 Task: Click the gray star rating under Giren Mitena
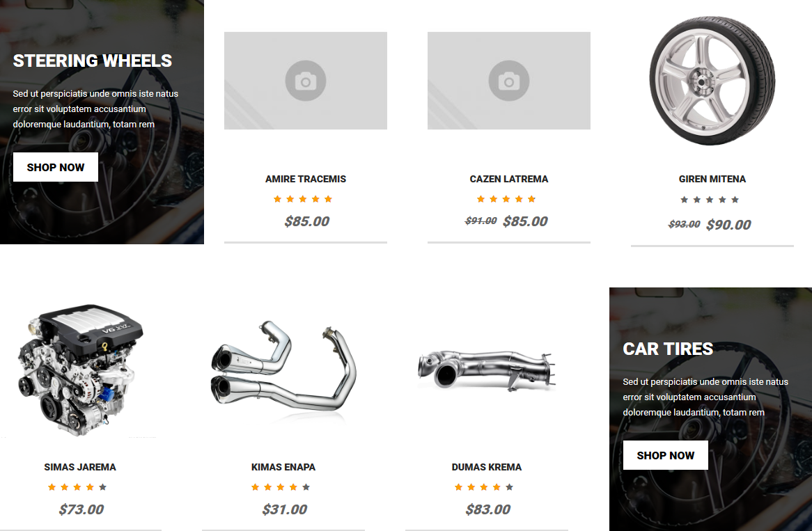(710, 200)
